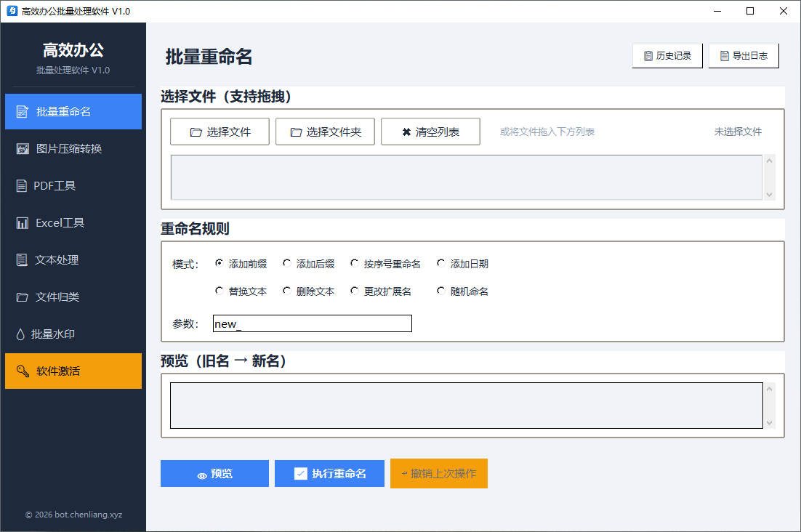Select the 按序号重命名 radio option
This screenshot has width=801, height=532.
(386, 264)
